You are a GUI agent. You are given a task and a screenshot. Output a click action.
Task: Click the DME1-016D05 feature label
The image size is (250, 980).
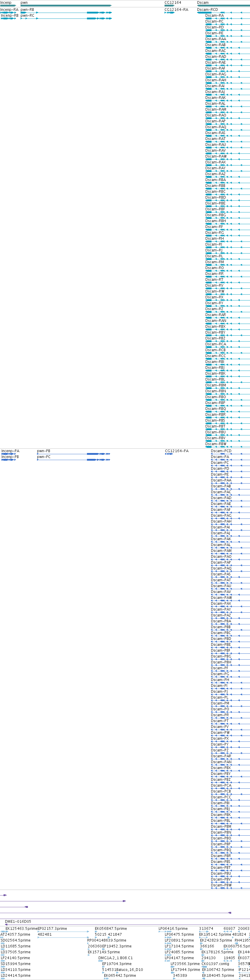[x=18, y=922]
